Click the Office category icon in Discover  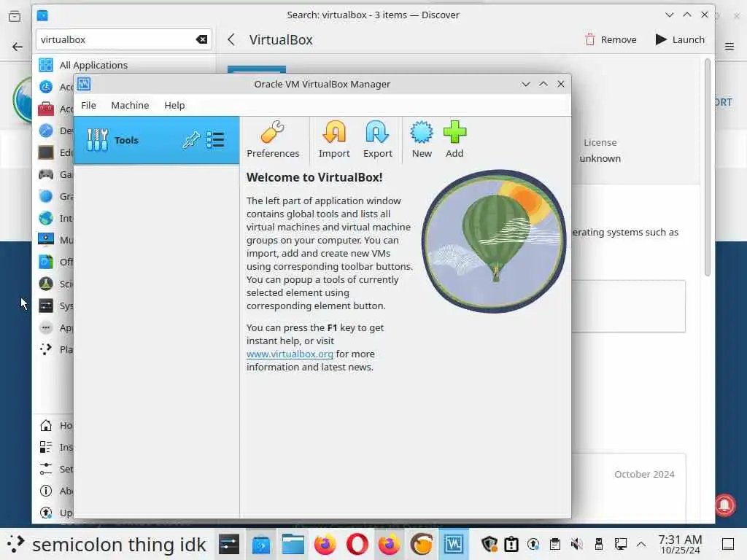coord(46,262)
